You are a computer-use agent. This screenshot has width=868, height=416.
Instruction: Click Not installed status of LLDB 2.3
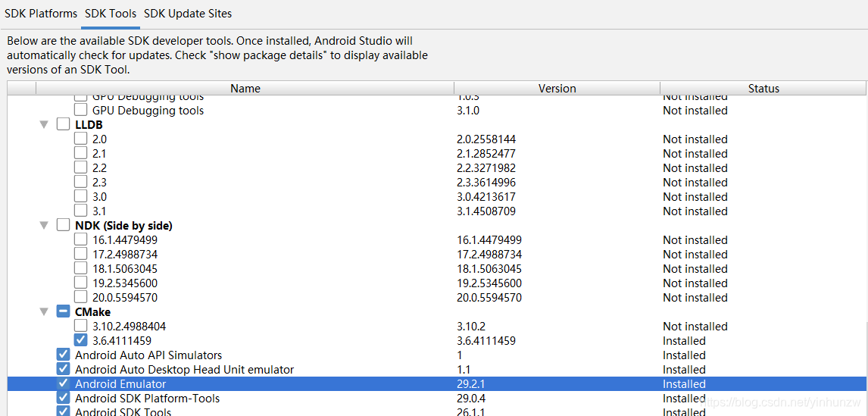(695, 183)
